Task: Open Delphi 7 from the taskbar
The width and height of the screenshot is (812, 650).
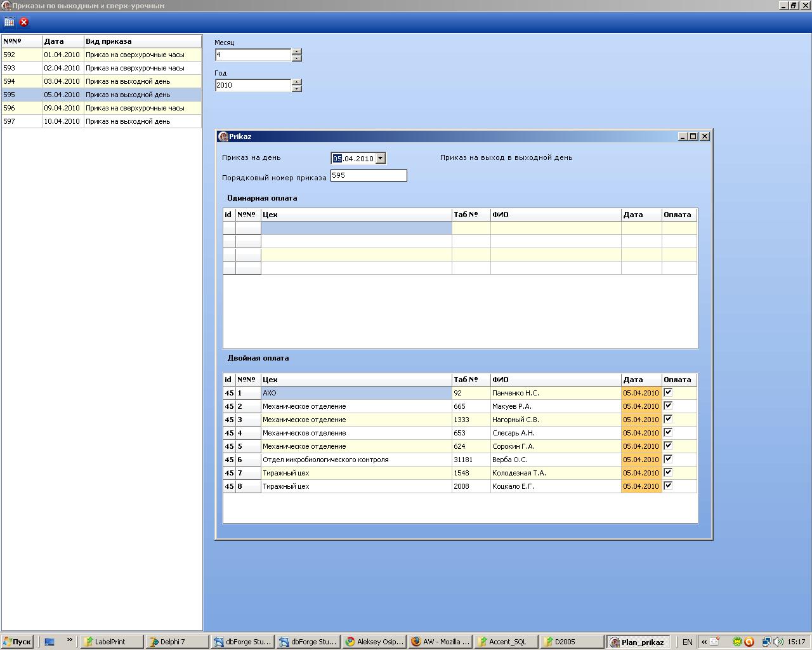Action: [177, 642]
